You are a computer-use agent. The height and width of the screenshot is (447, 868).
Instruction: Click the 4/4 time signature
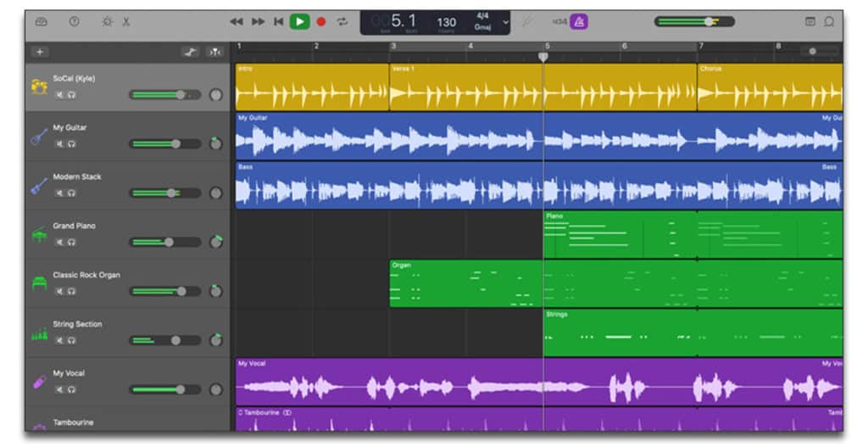tap(482, 16)
